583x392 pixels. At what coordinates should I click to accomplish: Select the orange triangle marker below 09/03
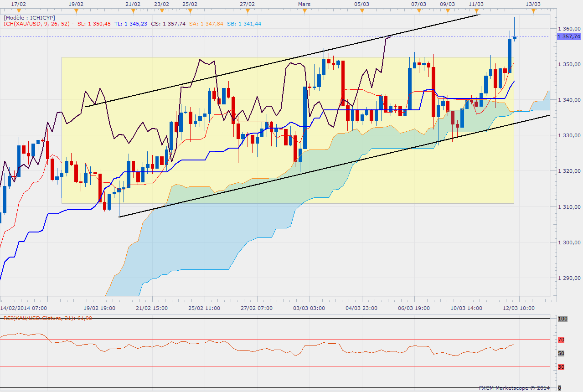click(447, 11)
